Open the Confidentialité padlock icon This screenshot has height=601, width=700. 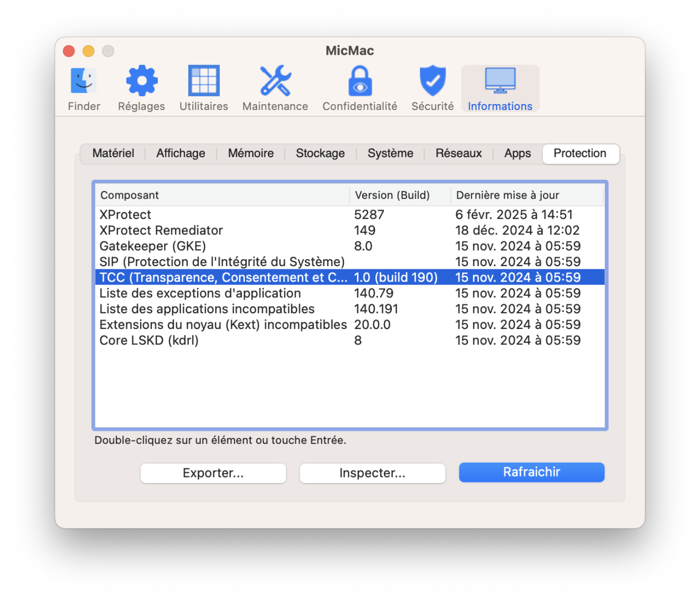360,82
